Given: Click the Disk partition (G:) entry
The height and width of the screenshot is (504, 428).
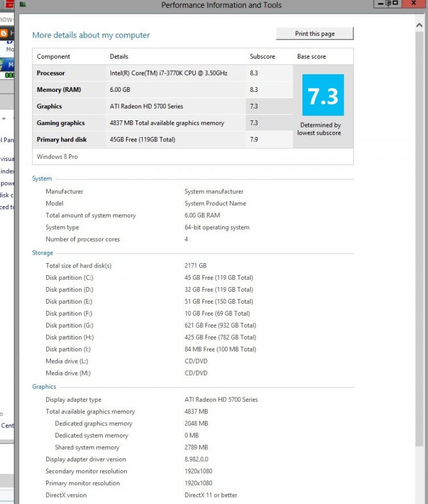Looking at the screenshot, I should coord(69,325).
